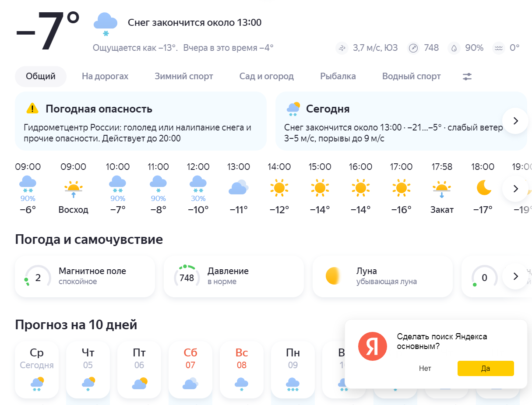Click the pressure gauge icon next to 748
The image size is (532, 405).
point(413,48)
